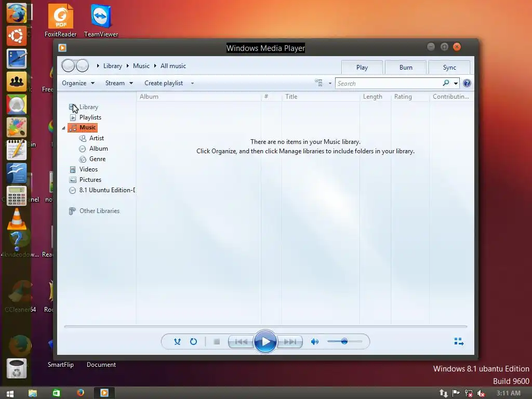Select Pictures in the navigation pane
This screenshot has width=532, height=399.
90,180
